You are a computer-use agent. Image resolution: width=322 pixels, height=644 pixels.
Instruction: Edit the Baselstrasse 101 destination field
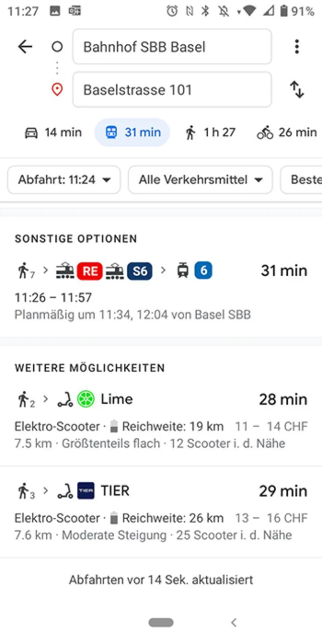pos(172,90)
